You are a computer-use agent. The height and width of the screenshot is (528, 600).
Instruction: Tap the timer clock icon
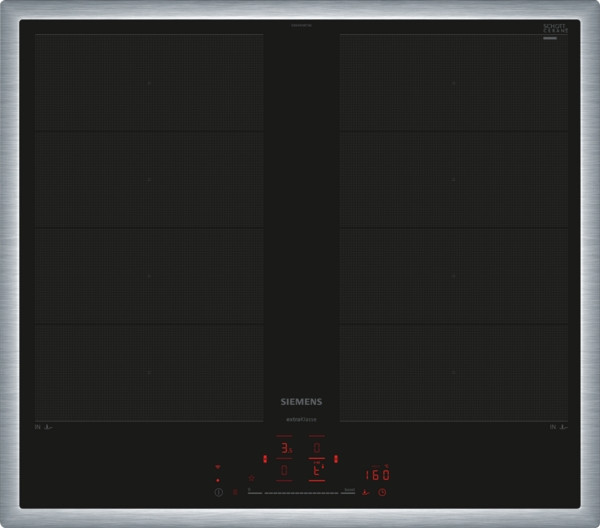click(381, 493)
